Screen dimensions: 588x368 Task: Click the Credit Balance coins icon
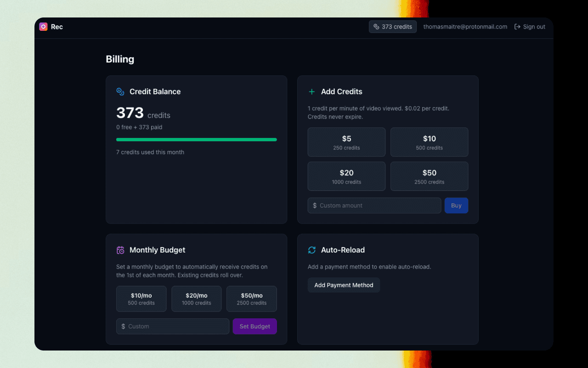click(120, 92)
